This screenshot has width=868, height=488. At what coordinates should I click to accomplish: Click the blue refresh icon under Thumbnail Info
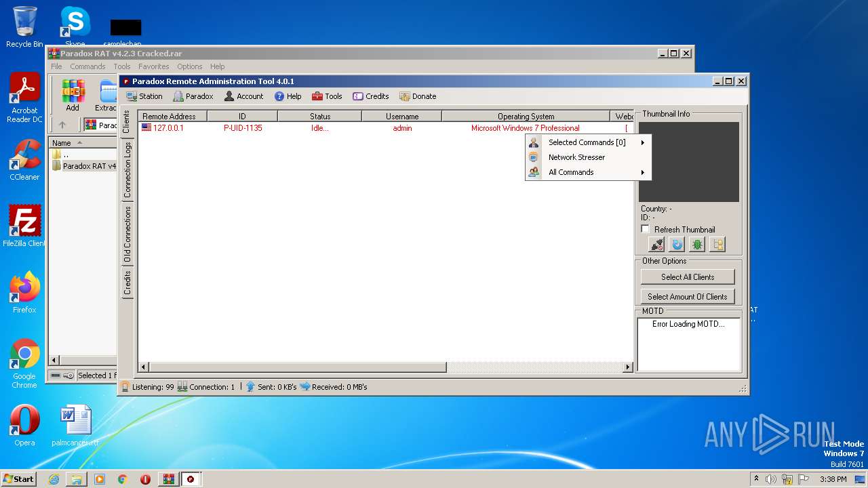point(677,245)
